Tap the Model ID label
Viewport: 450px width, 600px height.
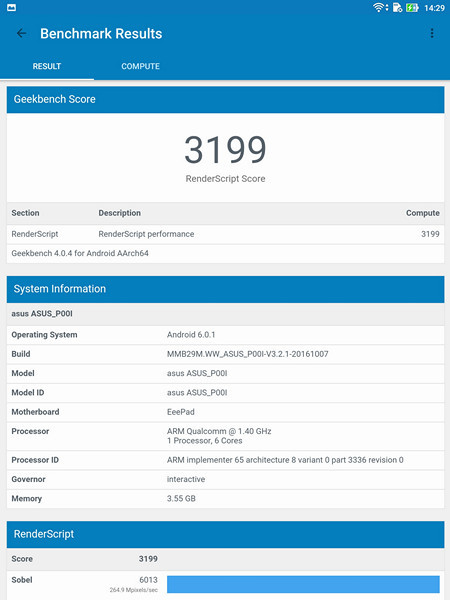pos(28,393)
